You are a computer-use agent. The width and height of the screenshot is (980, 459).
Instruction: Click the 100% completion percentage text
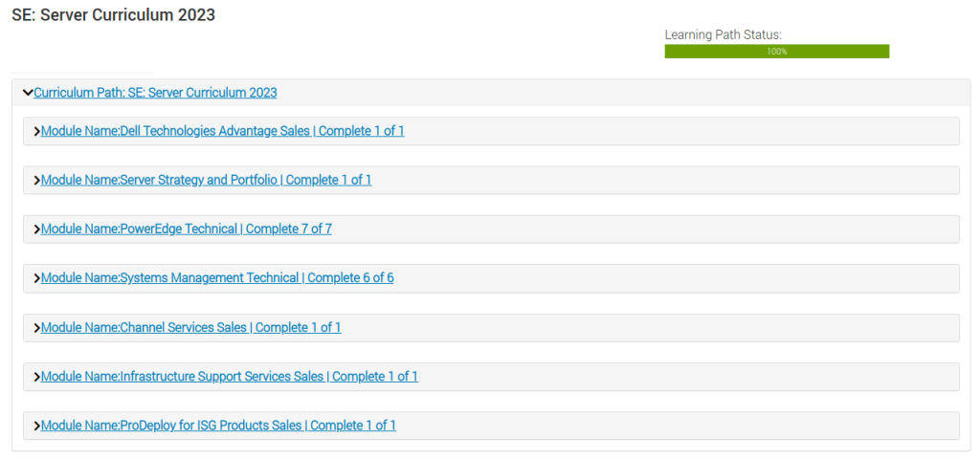point(776,52)
